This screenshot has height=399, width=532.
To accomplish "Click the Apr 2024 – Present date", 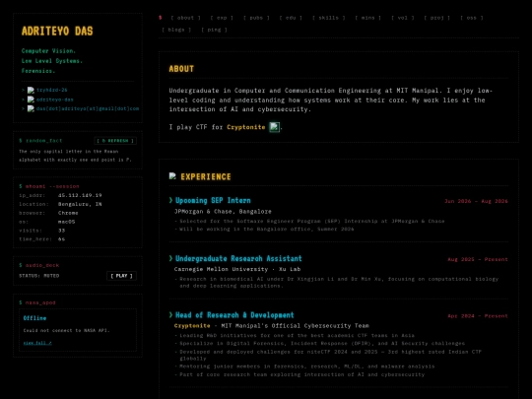I will (x=478, y=316).
